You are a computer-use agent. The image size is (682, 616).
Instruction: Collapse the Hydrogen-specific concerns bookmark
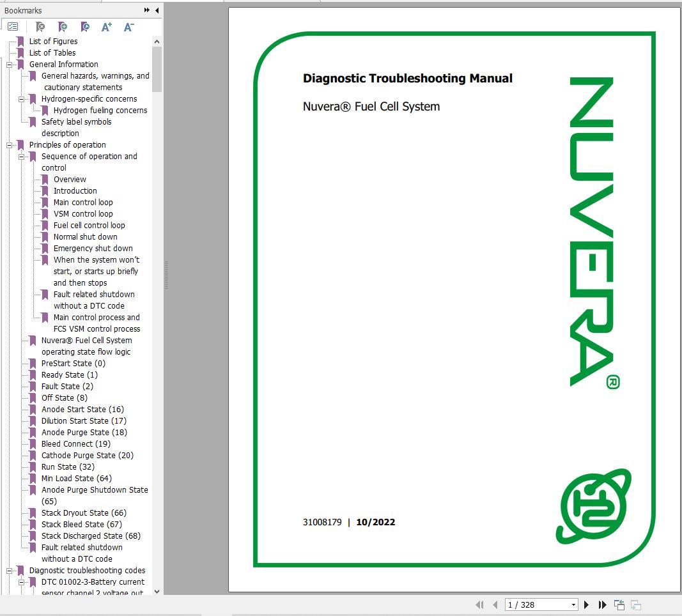pyautogui.click(x=21, y=99)
